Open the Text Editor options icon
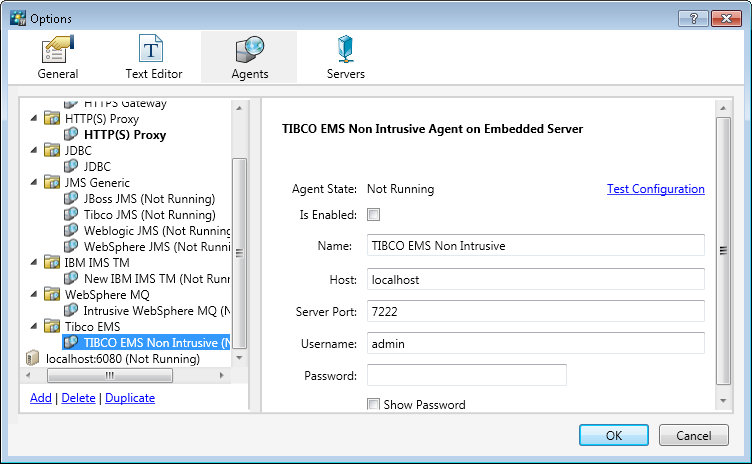 point(153,50)
